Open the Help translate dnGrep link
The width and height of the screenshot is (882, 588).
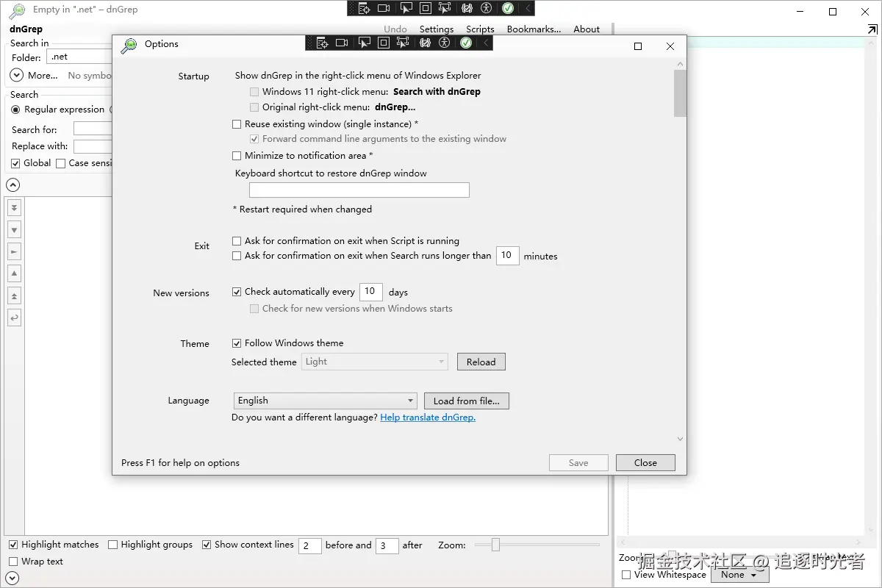coord(428,417)
